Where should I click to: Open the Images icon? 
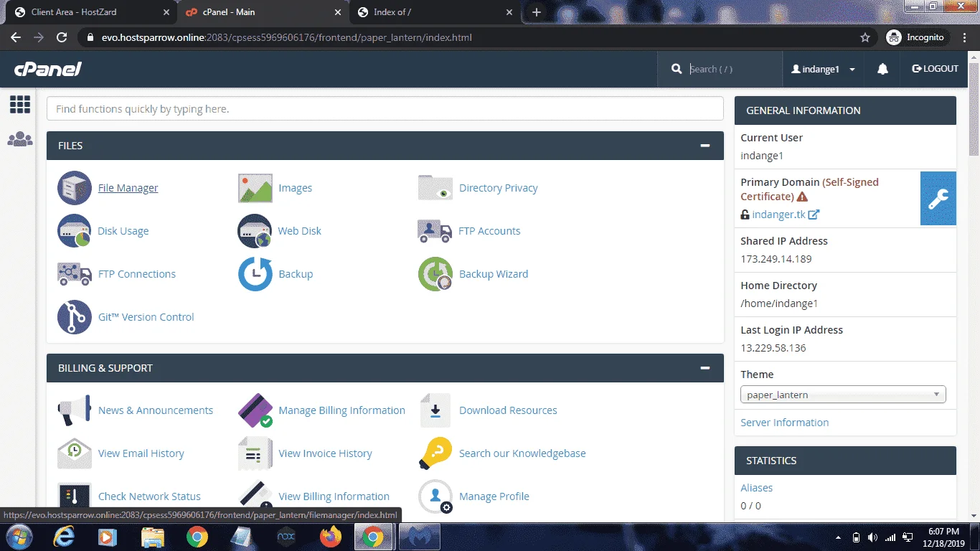click(x=255, y=188)
